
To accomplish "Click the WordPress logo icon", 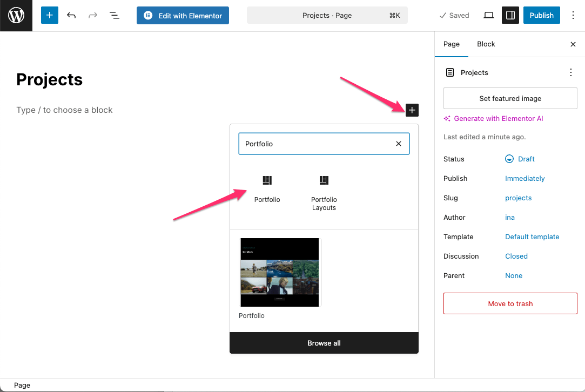I will pos(16,16).
